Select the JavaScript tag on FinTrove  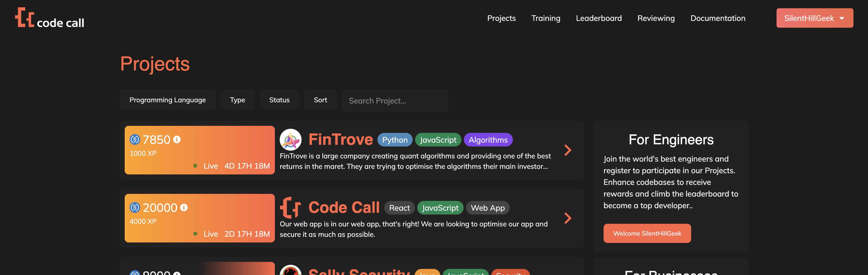[438, 140]
